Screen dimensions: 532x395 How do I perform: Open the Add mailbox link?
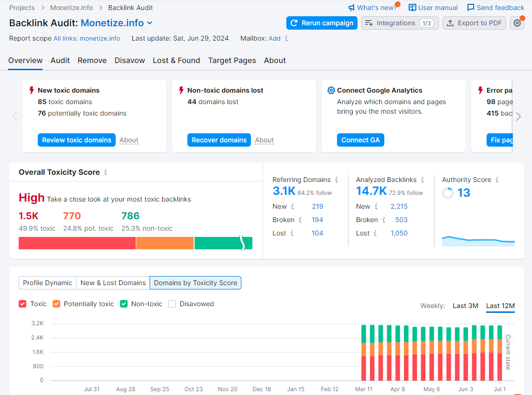click(274, 38)
